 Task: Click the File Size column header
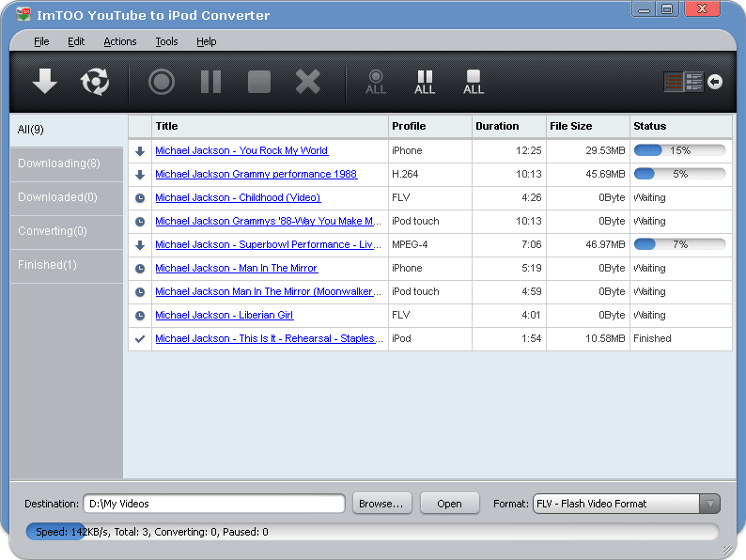[588, 127]
